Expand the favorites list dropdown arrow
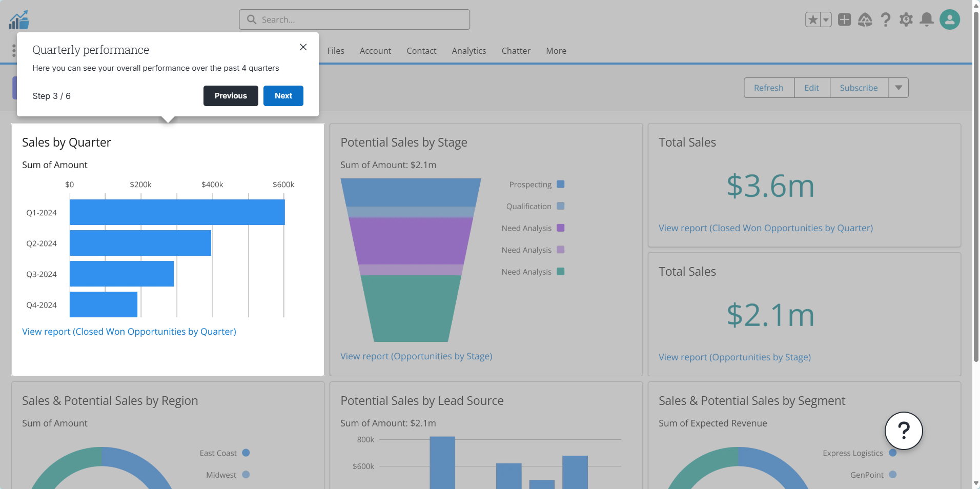 [x=826, y=20]
